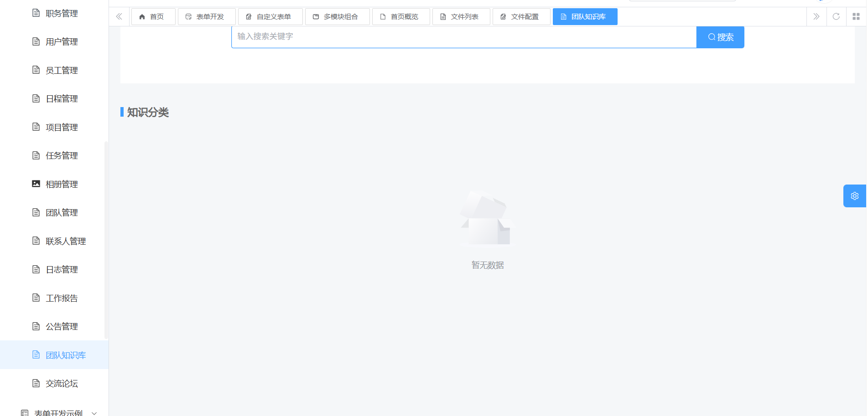
Task: Switch to the 表单开发 tab
Action: coord(207,17)
